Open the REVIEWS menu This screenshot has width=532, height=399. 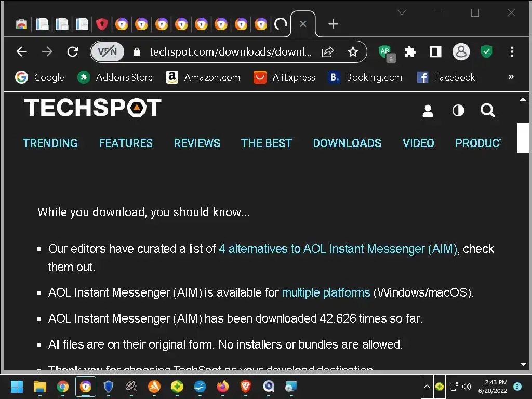click(197, 143)
